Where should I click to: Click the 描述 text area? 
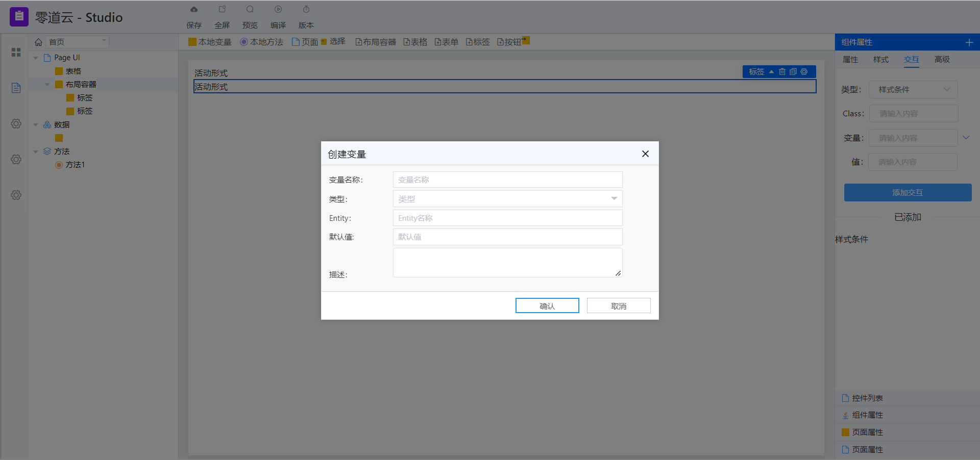click(507, 263)
